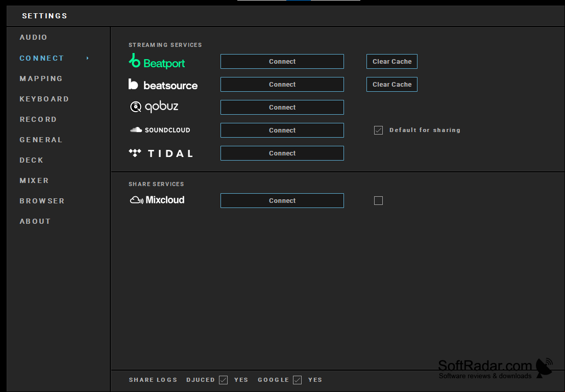Click the STREAMING SERVICES heading
Viewport: 565px width, 392px height.
(165, 45)
